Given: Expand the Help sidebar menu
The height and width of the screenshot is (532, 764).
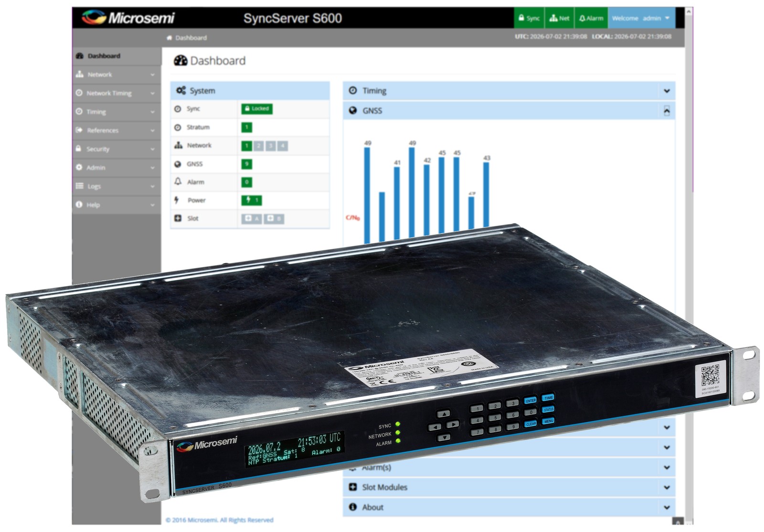Looking at the screenshot, I should (117, 205).
